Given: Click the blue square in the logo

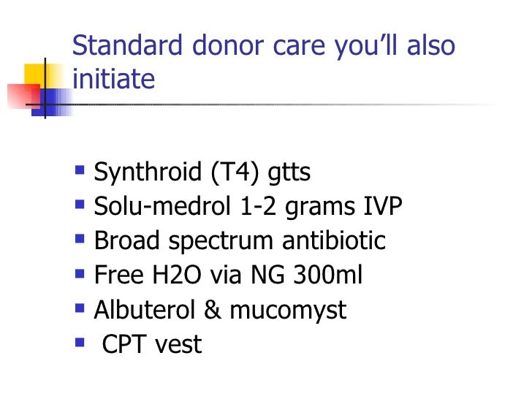Looking at the screenshot, I should coord(51,102).
